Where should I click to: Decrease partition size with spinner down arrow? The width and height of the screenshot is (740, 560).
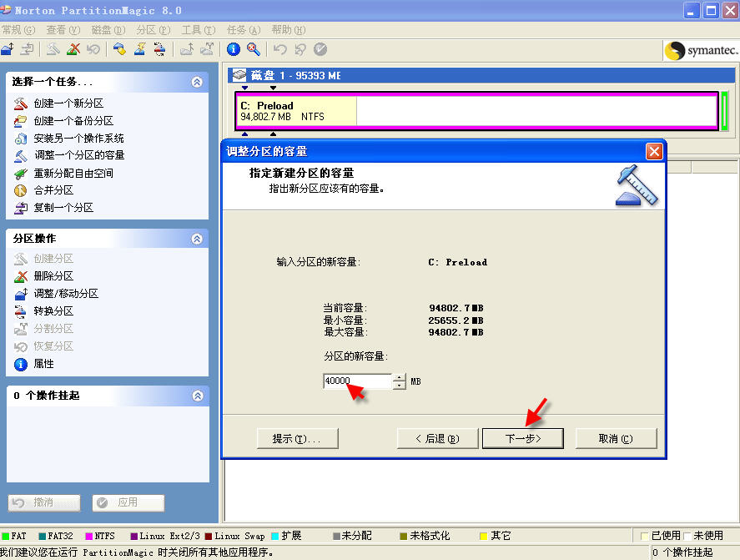tap(400, 386)
